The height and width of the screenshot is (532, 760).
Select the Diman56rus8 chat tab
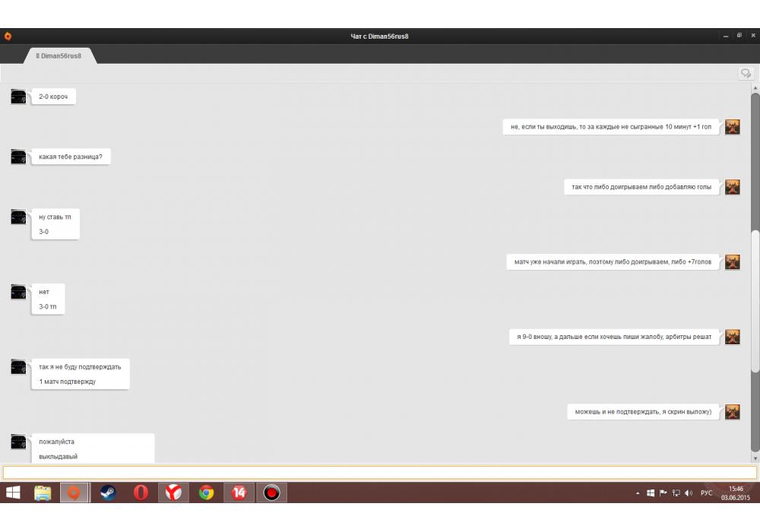coord(59,55)
